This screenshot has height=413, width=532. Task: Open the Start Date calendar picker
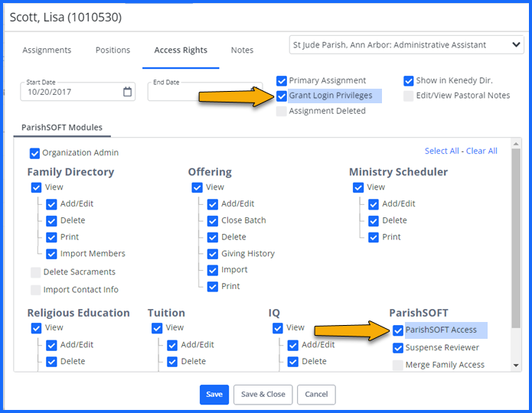(x=127, y=92)
